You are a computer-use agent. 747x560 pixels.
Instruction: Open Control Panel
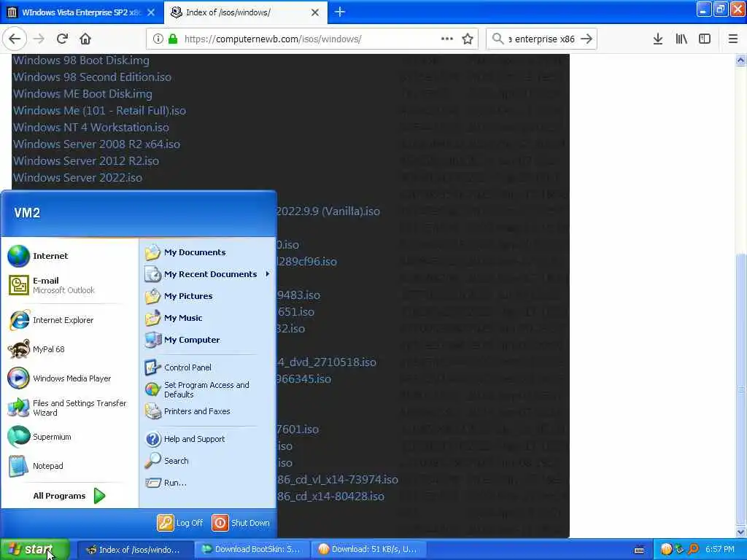coord(208,367)
